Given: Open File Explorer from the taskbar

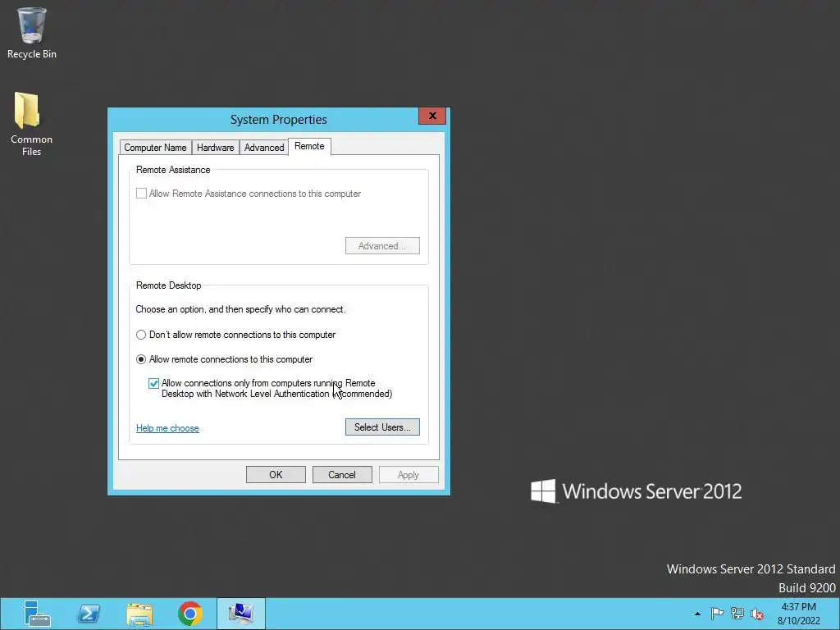Looking at the screenshot, I should point(139,614).
